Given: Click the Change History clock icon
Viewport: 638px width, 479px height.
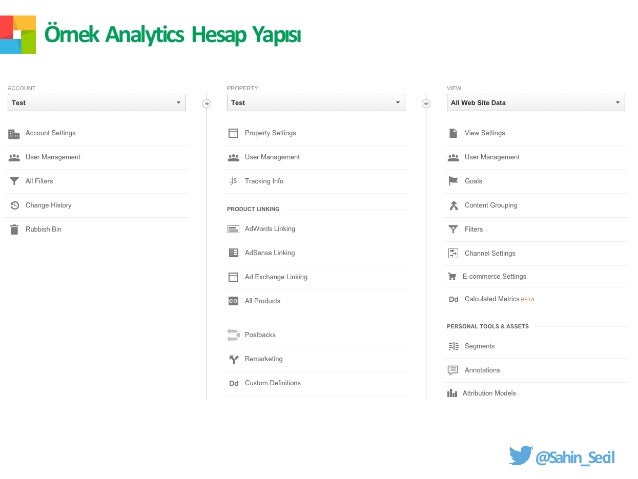Looking at the screenshot, I should [15, 205].
